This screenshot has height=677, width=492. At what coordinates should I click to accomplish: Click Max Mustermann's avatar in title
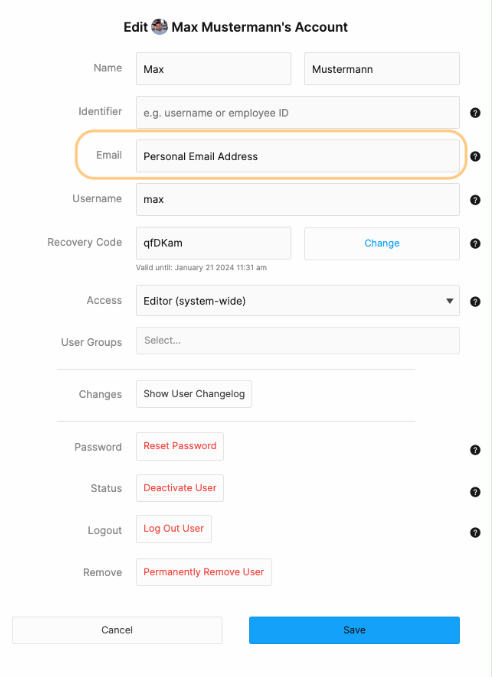coord(160,27)
